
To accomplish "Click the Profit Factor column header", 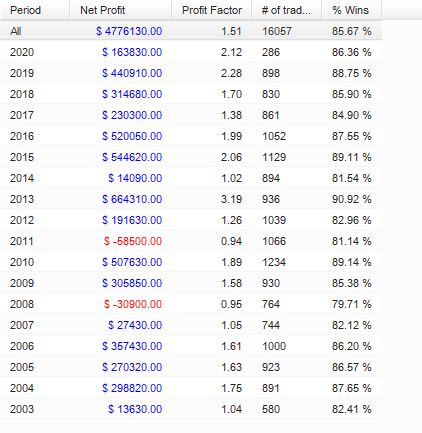I will pyautogui.click(x=212, y=10).
